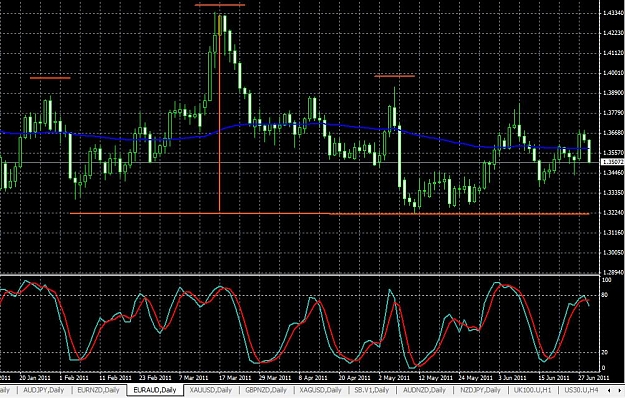Switch to the UK100.U,H1 chart tab
625x398 pixels.
(x=532, y=390)
